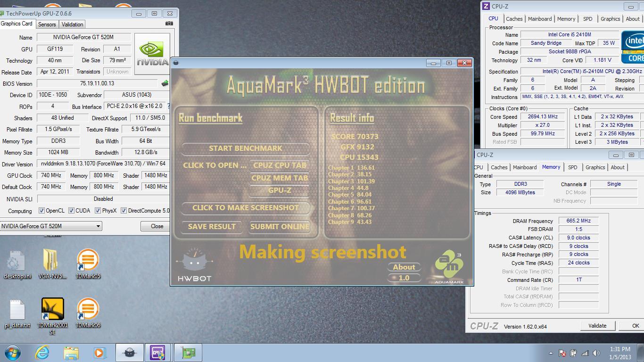The image size is (644, 362).
Task: Click SUBMIT ONLINE in AquaMark
Action: coord(280,227)
